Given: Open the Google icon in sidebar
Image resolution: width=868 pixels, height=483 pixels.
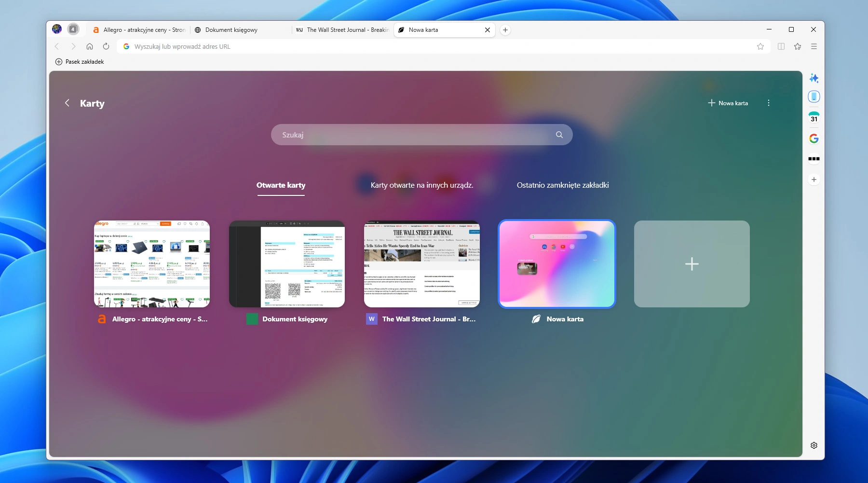Looking at the screenshot, I should point(814,138).
